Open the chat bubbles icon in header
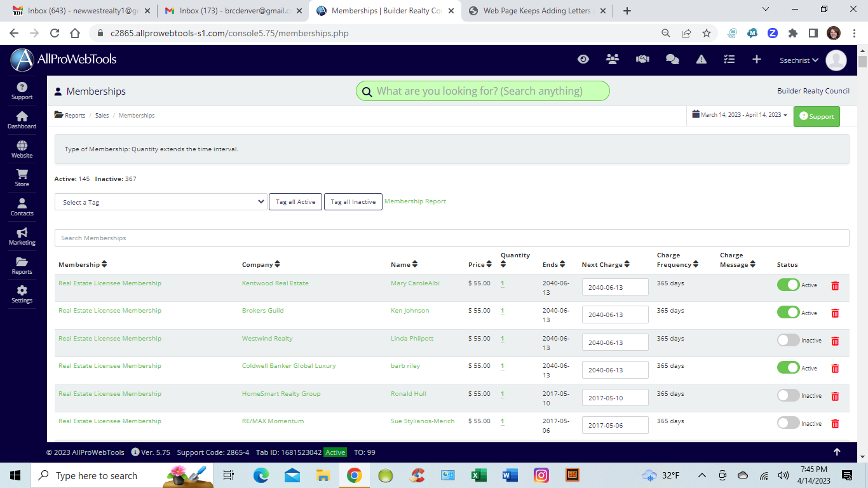This screenshot has width=868, height=488. click(x=672, y=59)
